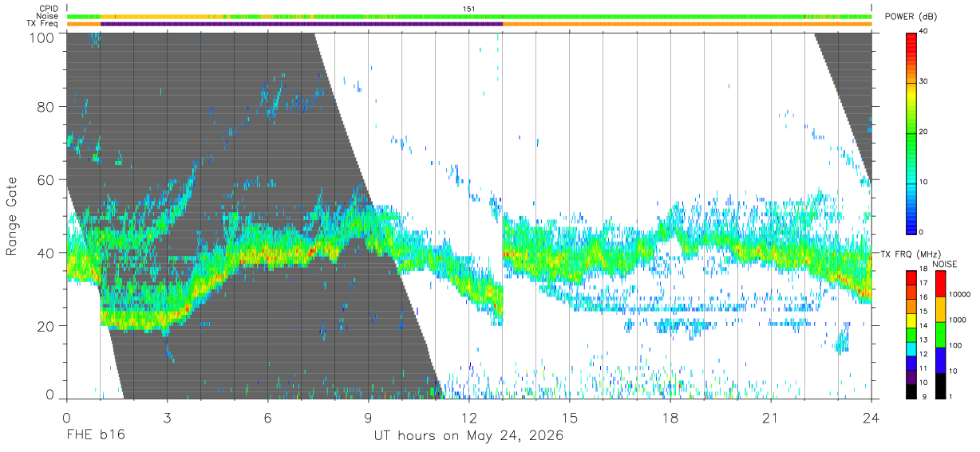Click the '60' tick on the Range Gate axis
Screen dimensions: 980x452
coord(45,179)
